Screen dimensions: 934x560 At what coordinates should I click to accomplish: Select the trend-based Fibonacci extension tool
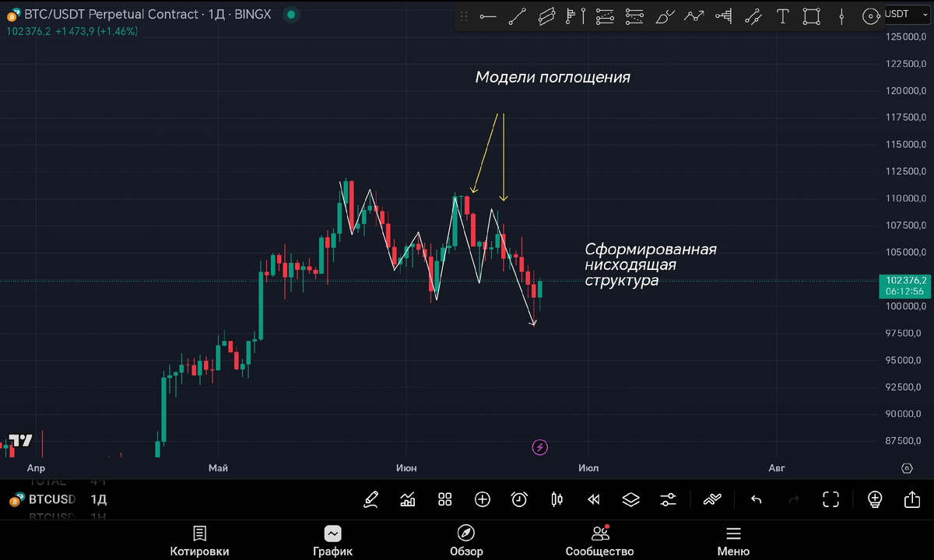click(x=634, y=16)
